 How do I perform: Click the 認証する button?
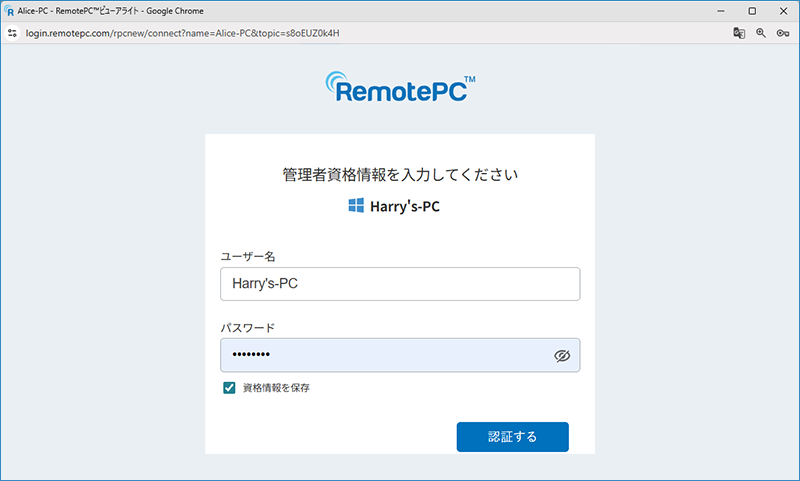(x=512, y=437)
